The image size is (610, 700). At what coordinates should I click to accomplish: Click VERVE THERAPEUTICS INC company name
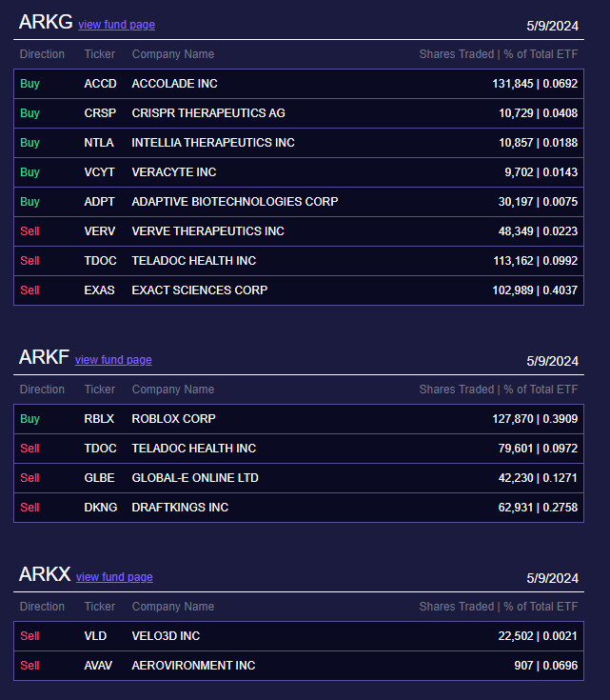[x=208, y=230]
